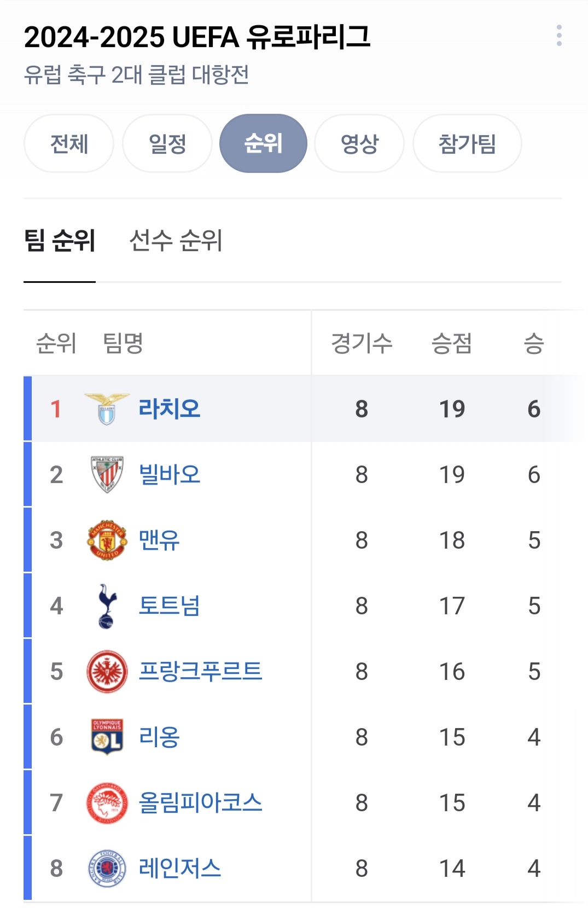Open the 라치오 team link
588x908 pixels.
coord(170,409)
